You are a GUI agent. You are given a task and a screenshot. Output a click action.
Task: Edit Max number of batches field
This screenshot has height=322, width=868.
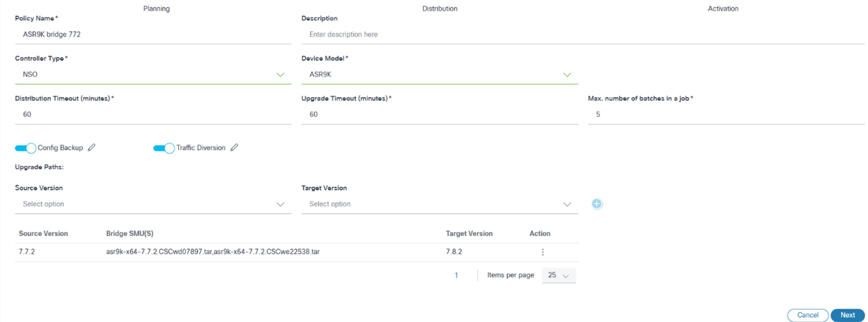[726, 115]
